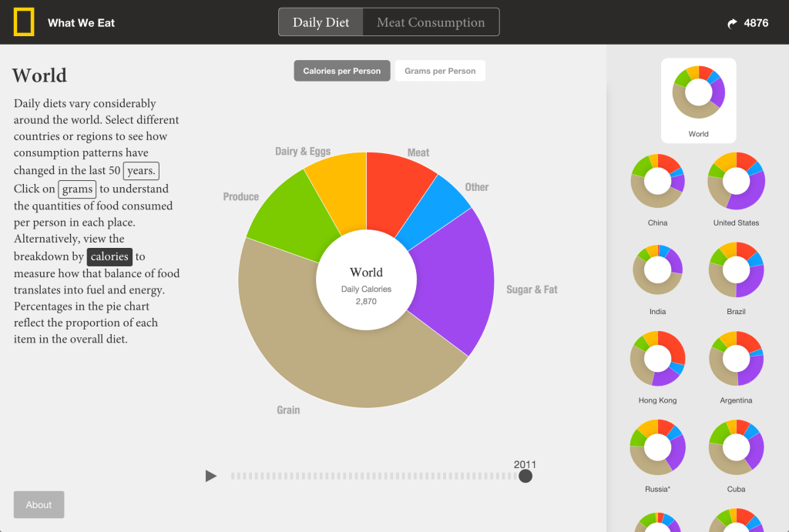Select Russia's pie chart thumbnail
789x532 pixels.
pos(657,447)
